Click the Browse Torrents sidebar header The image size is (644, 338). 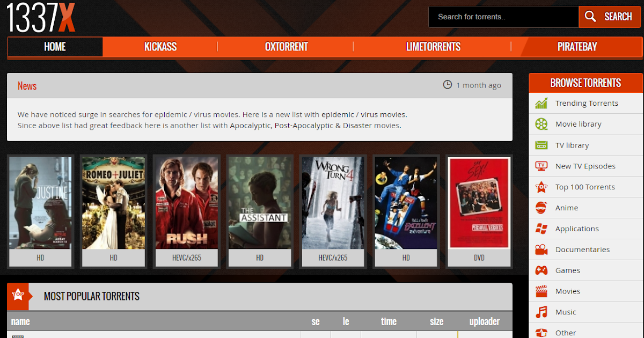[x=586, y=83]
